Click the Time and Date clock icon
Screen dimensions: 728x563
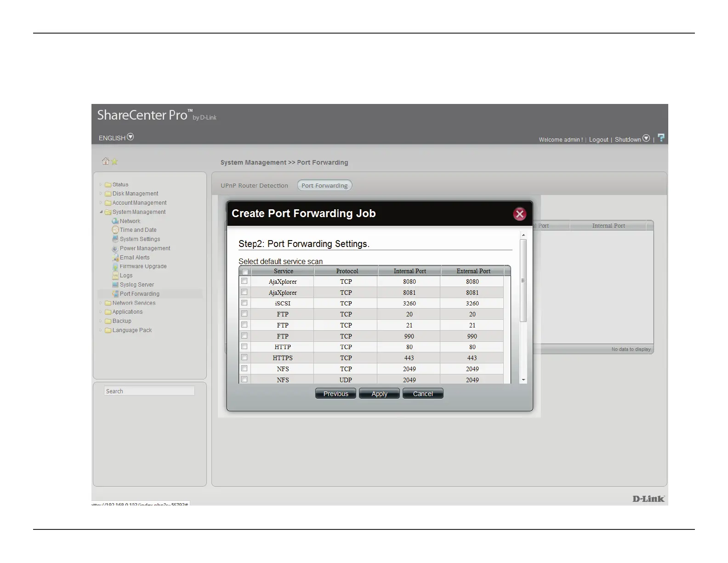click(115, 230)
